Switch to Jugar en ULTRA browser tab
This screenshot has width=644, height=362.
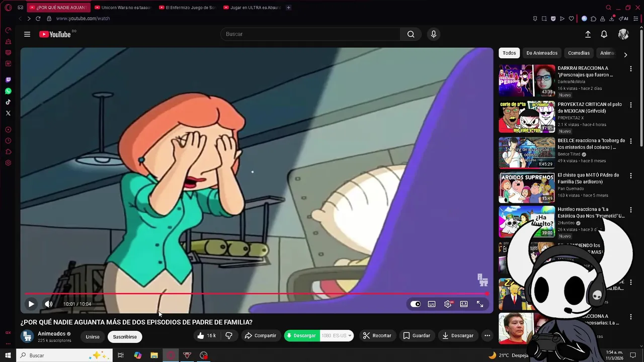pyautogui.click(x=252, y=8)
